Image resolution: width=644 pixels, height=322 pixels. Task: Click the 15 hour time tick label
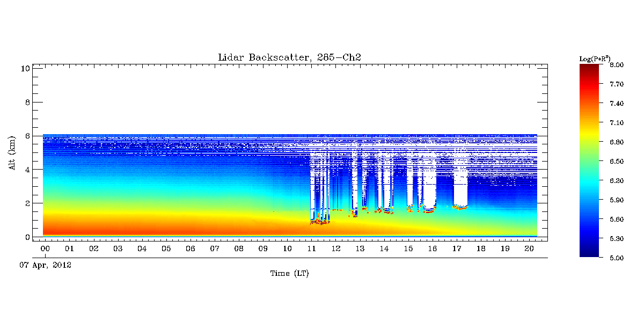408,249
